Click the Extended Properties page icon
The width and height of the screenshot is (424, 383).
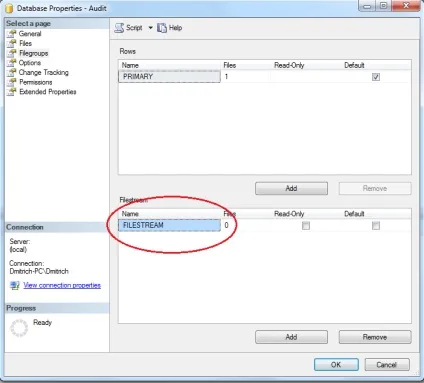pos(12,92)
